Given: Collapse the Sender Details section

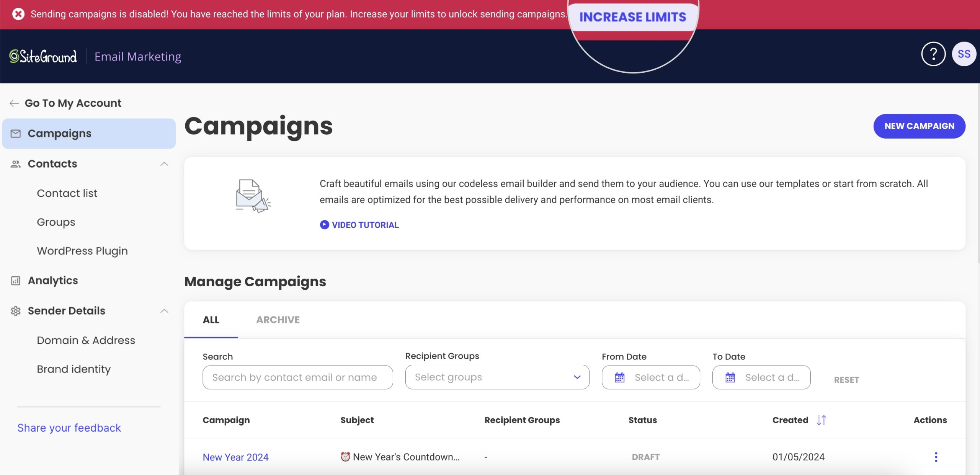Looking at the screenshot, I should coord(164,310).
